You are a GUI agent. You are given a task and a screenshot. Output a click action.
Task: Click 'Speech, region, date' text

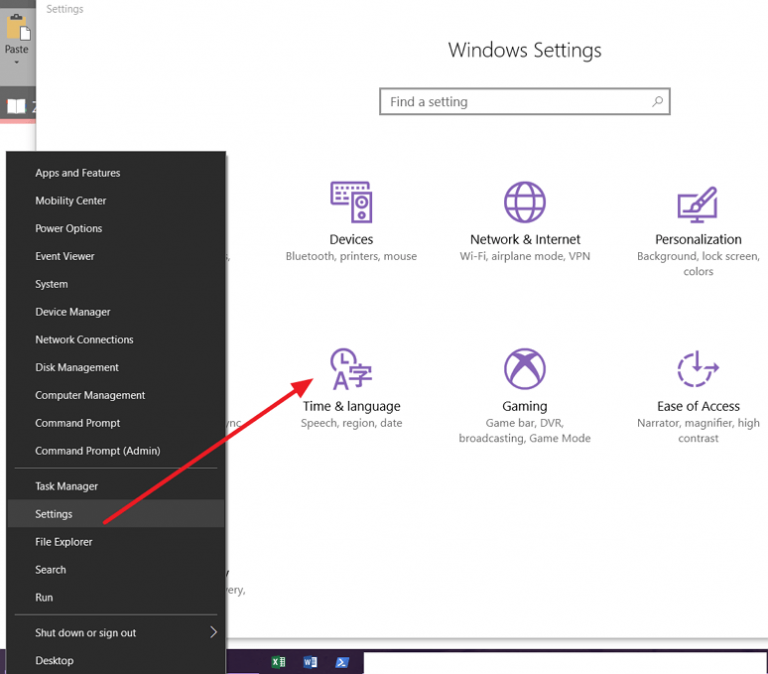click(x=351, y=423)
